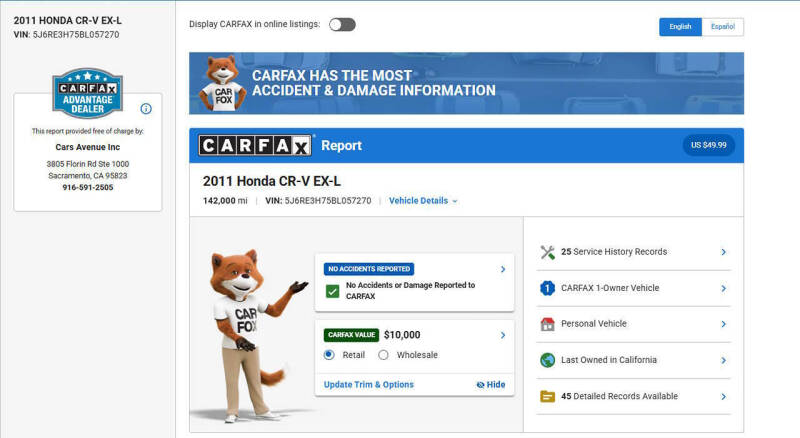Click the sidebar VIN 5J6RE3H75BL057270
This screenshot has width=800, height=438.
pyautogui.click(x=76, y=35)
